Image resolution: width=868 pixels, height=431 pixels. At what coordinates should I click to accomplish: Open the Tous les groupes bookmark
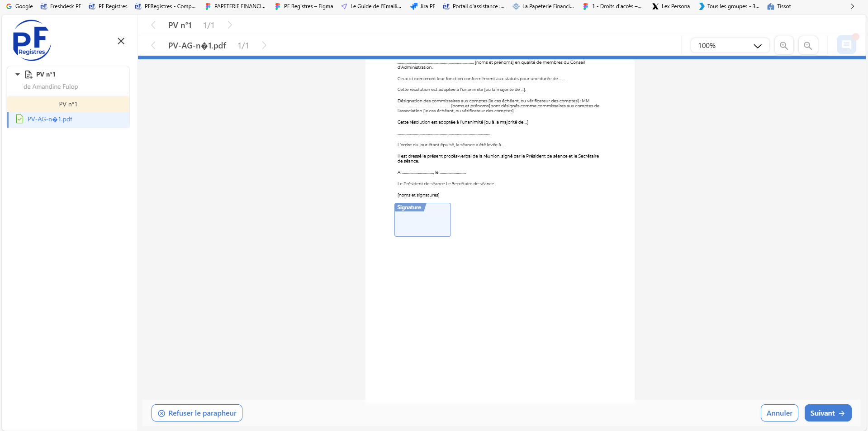pyautogui.click(x=729, y=6)
